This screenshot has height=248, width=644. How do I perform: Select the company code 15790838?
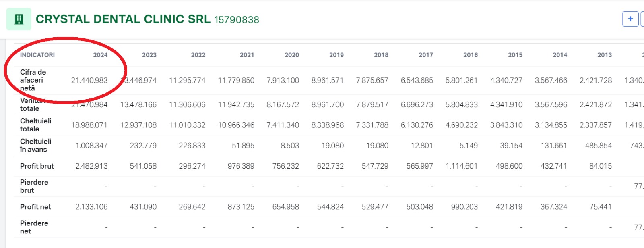(237, 20)
